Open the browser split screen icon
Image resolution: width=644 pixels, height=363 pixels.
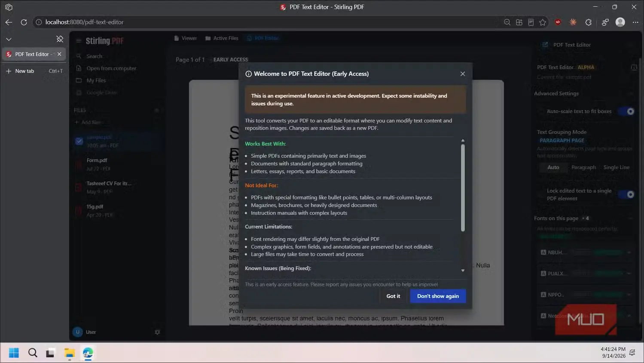519,22
